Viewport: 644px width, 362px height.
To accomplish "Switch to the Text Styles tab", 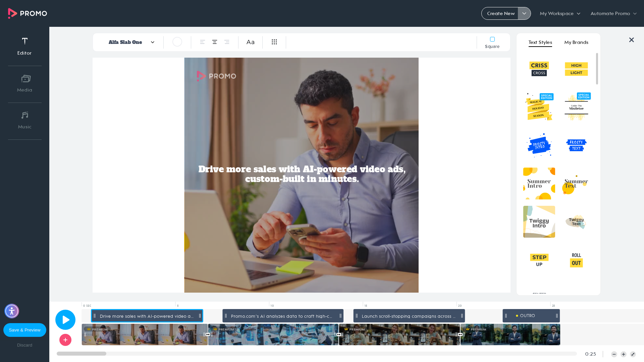I will click(x=540, y=43).
